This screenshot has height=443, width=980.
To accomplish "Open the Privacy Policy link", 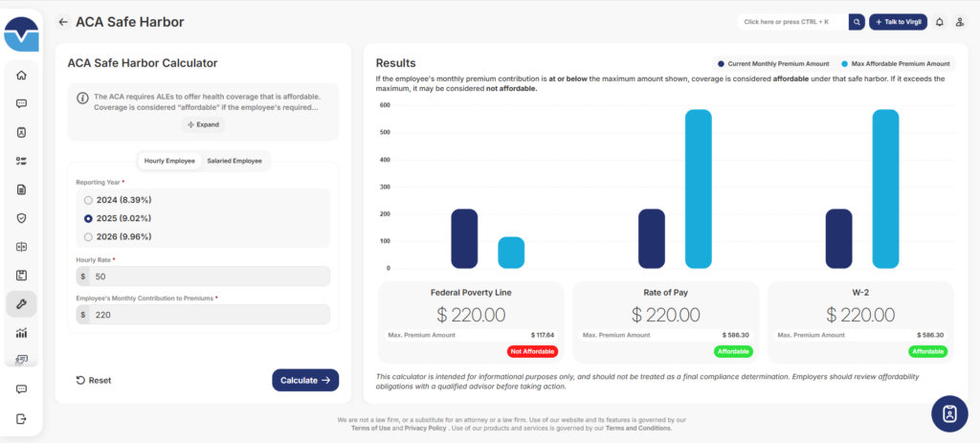I will point(425,428).
